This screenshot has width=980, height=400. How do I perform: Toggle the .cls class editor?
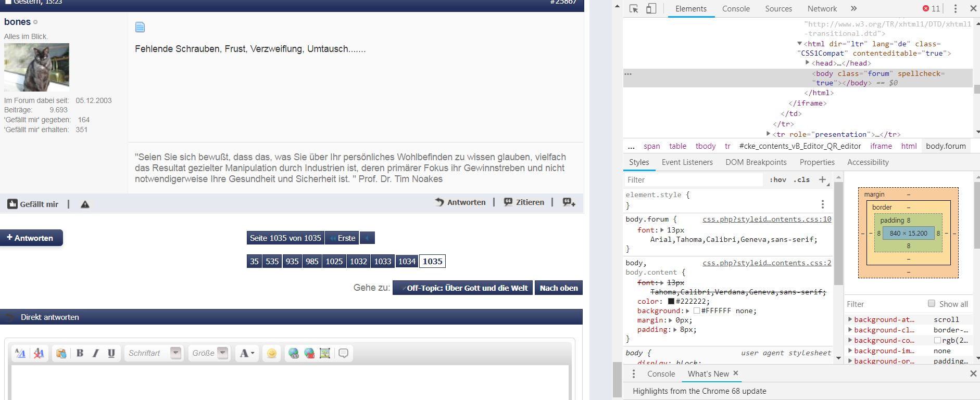801,179
